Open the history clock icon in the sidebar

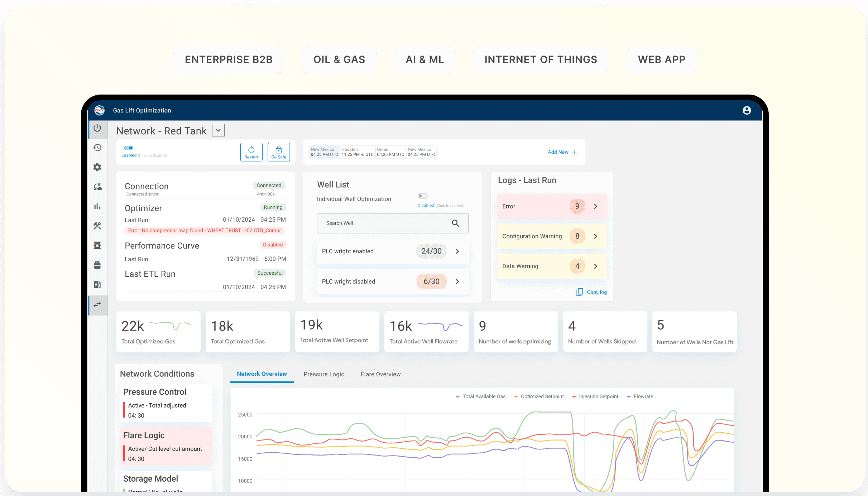97,148
